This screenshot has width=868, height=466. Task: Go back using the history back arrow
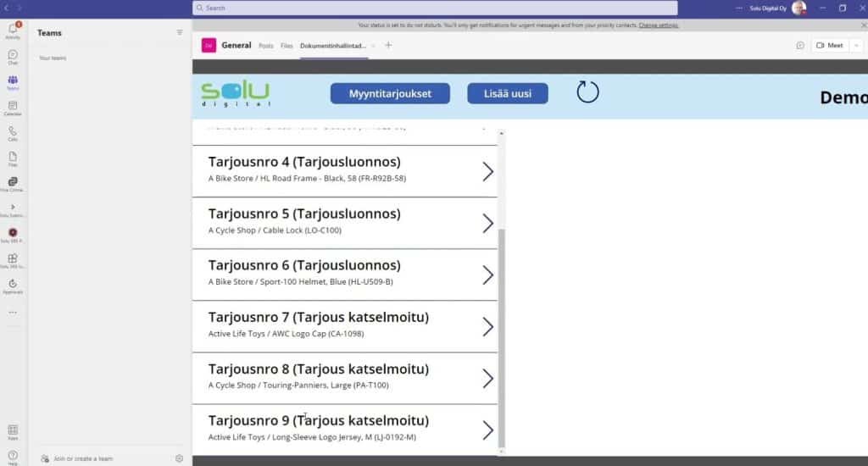coord(7,8)
